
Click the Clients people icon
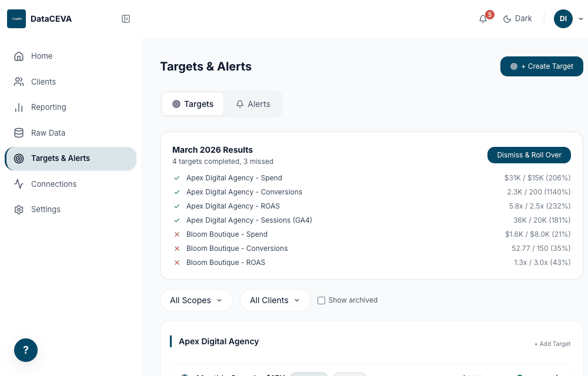tap(19, 82)
